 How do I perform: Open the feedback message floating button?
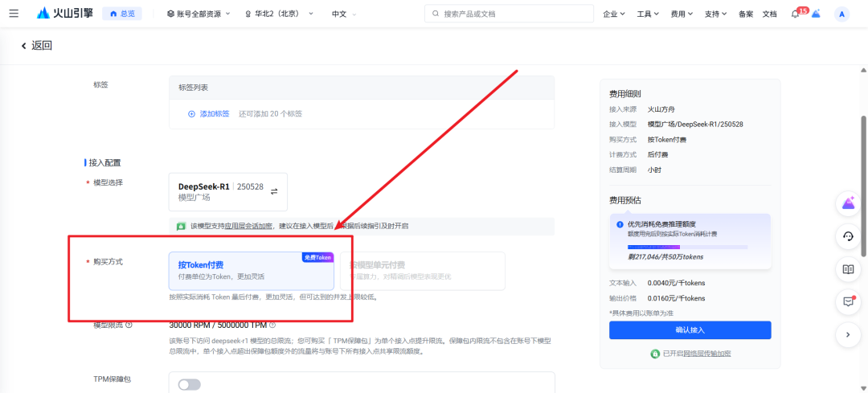click(x=848, y=301)
